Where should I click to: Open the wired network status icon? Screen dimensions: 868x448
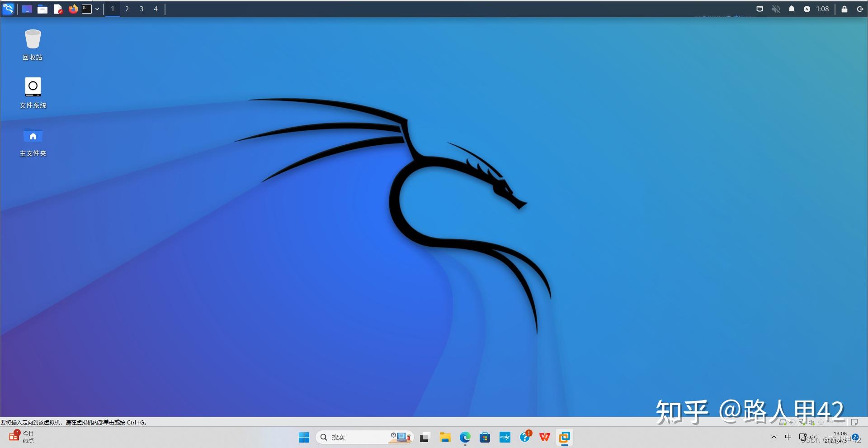[x=759, y=9]
